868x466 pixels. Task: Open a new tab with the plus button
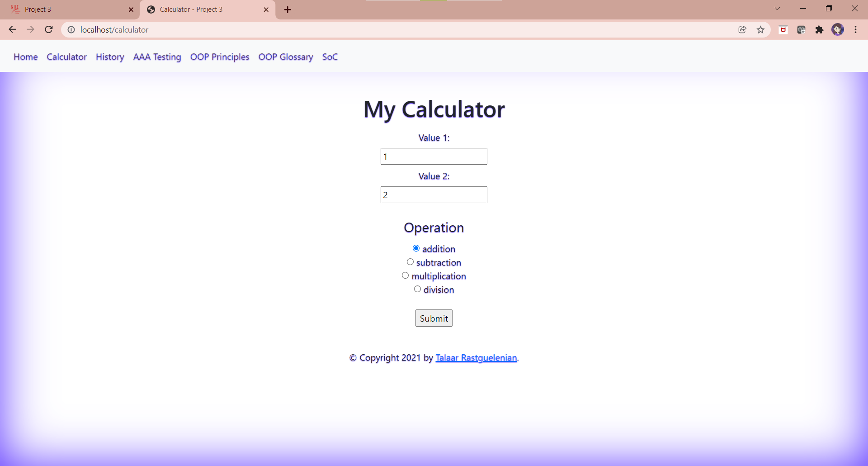pos(288,10)
